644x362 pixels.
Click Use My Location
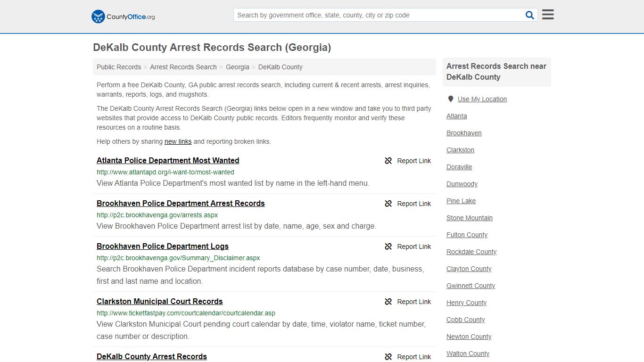click(482, 99)
